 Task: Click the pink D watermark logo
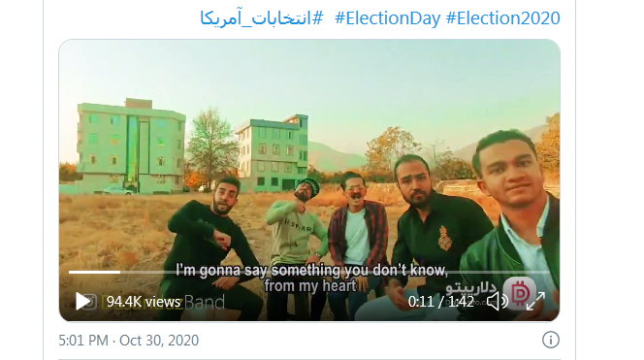[x=520, y=293]
